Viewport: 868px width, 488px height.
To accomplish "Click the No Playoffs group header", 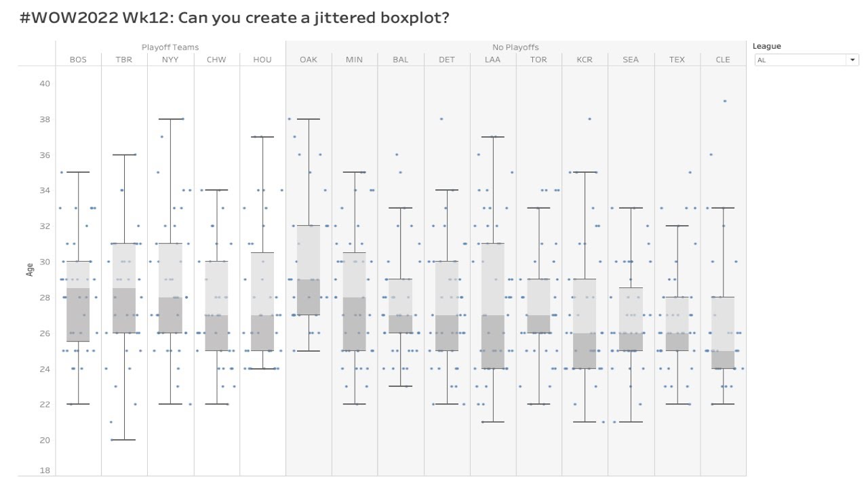I will 515,47.
